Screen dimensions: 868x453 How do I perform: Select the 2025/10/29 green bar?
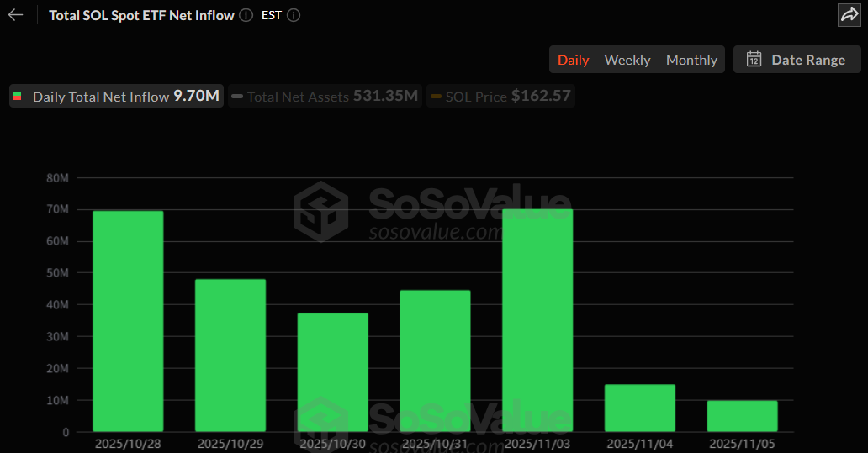pyautogui.click(x=230, y=356)
